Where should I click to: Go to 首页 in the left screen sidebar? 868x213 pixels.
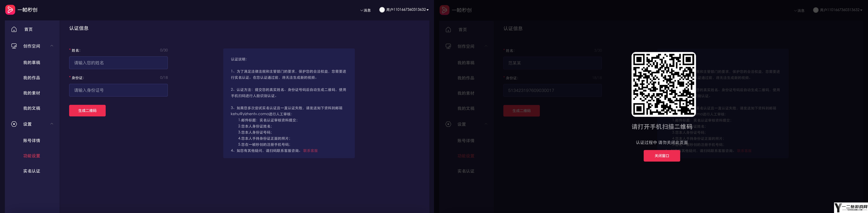point(28,29)
